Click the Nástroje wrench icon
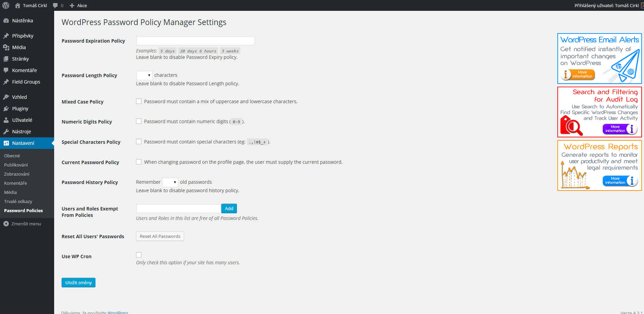Viewport: 644px width, 314px height. (6, 132)
